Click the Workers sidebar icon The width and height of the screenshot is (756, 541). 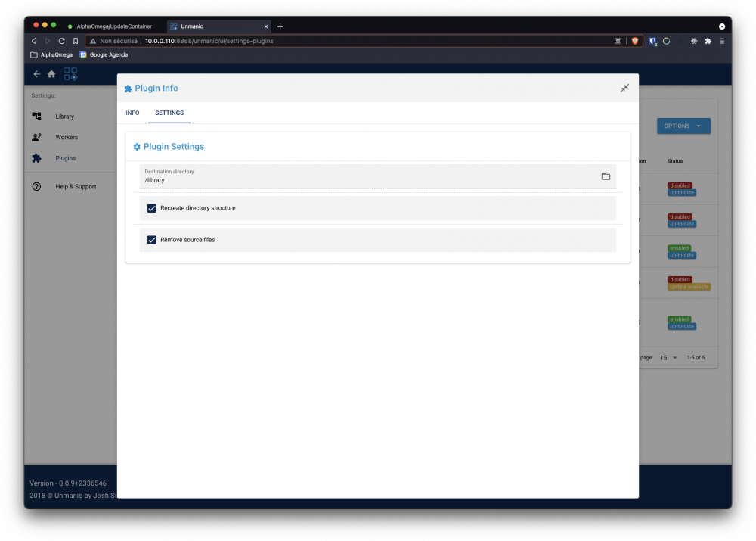point(36,137)
